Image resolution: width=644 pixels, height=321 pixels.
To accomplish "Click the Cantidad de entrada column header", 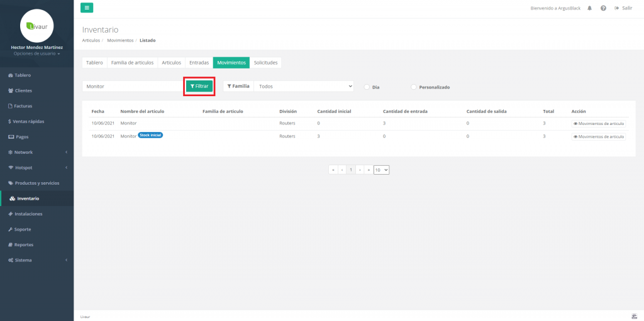I will click(x=405, y=111).
